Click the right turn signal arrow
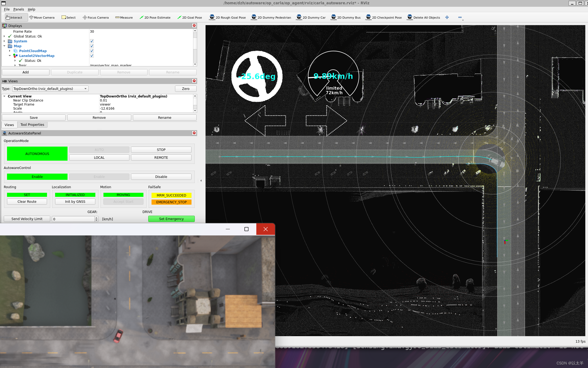The width and height of the screenshot is (588, 368). [x=326, y=121]
